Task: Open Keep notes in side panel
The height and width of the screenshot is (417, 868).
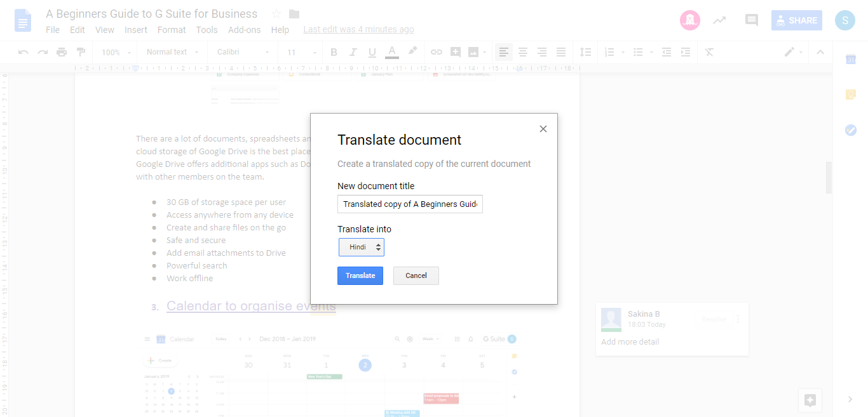Action: point(851,95)
